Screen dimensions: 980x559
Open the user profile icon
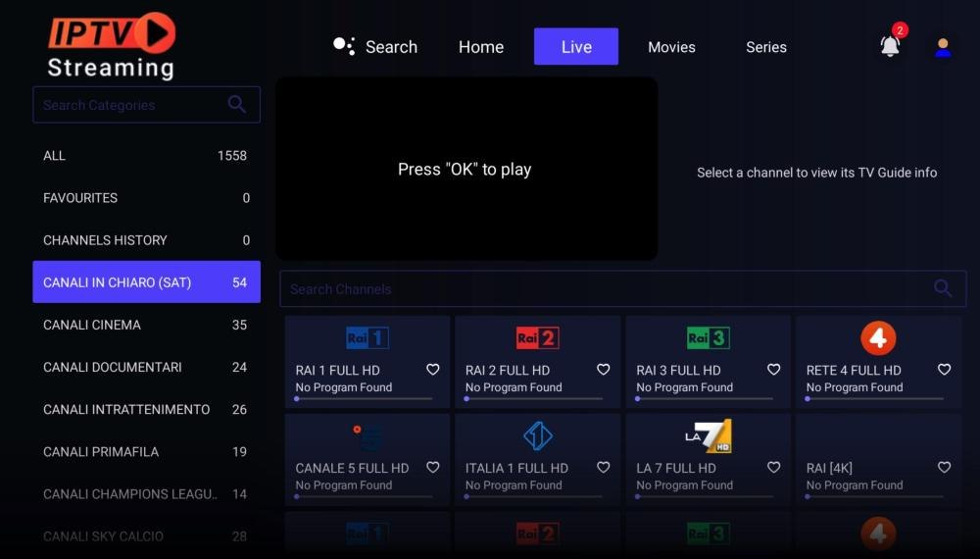(943, 47)
